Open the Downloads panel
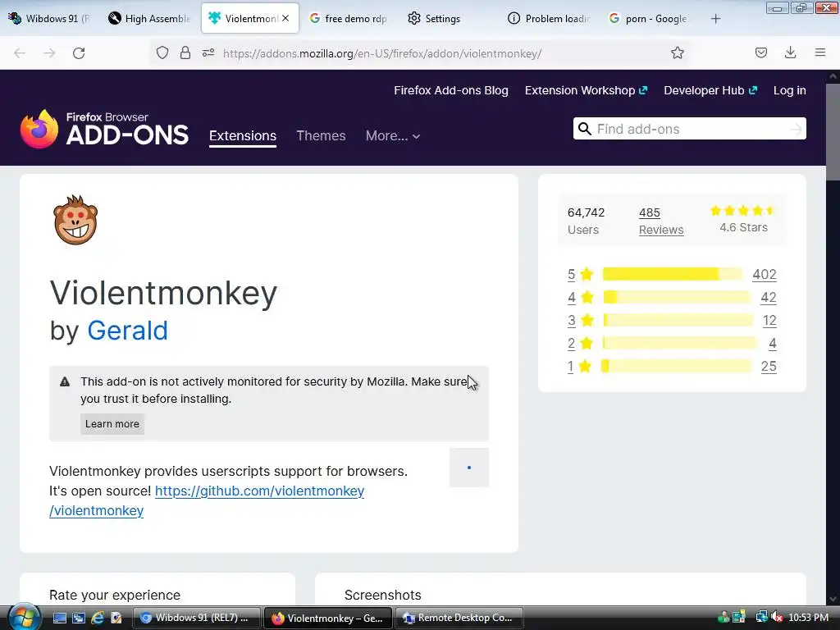The height and width of the screenshot is (630, 840). tap(790, 52)
